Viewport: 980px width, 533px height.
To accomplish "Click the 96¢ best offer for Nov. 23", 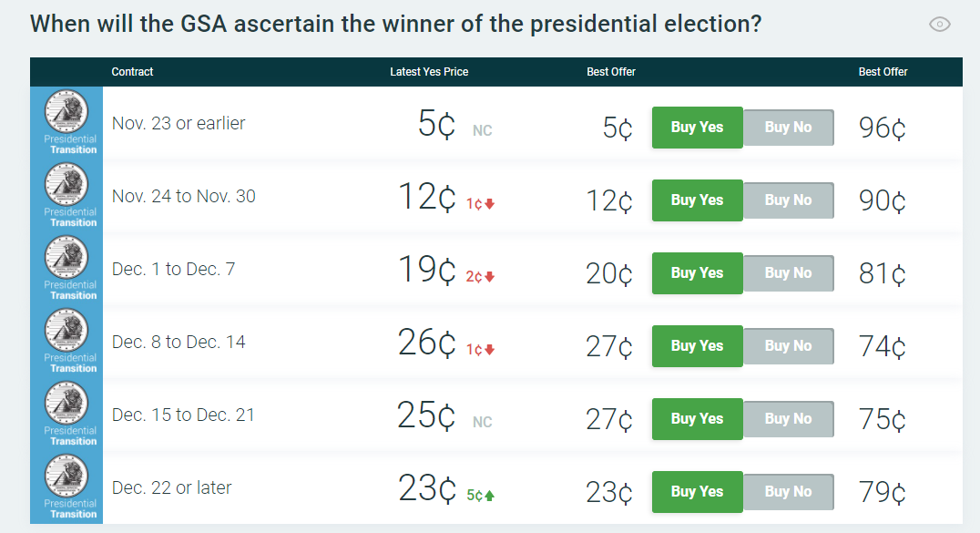I will click(x=882, y=128).
